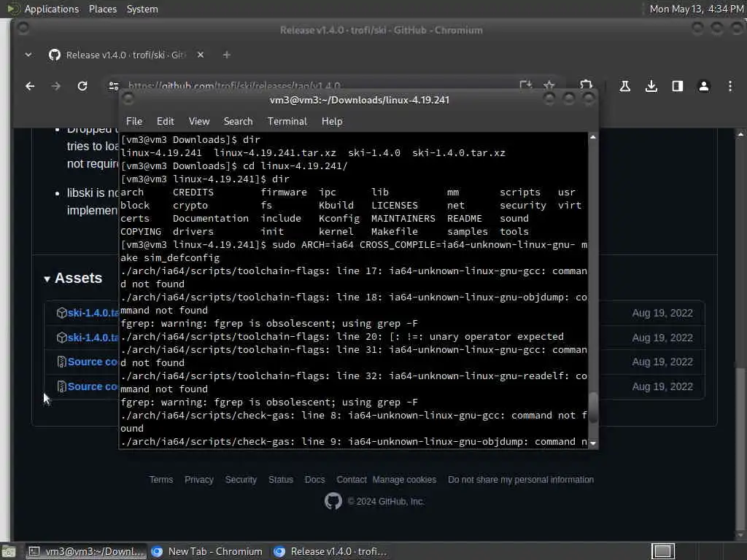Viewport: 747px width, 560px height.
Task: Collapse the Assets section triangle
Action: (x=47, y=279)
